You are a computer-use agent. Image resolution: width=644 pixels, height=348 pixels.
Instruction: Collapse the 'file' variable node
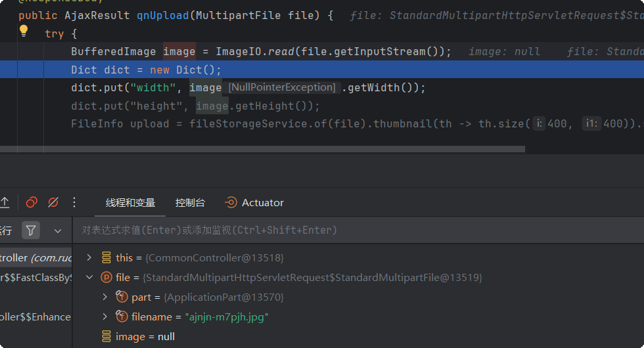(90, 278)
